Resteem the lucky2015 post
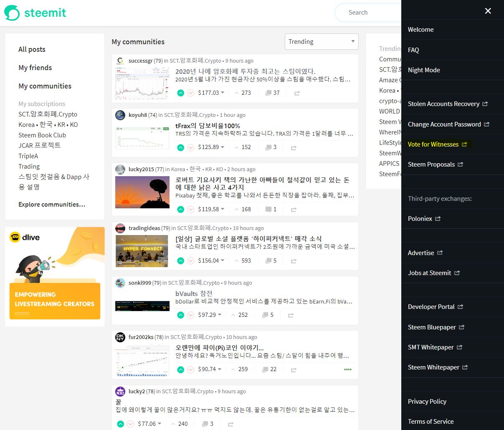The image size is (504, 430). click(294, 210)
